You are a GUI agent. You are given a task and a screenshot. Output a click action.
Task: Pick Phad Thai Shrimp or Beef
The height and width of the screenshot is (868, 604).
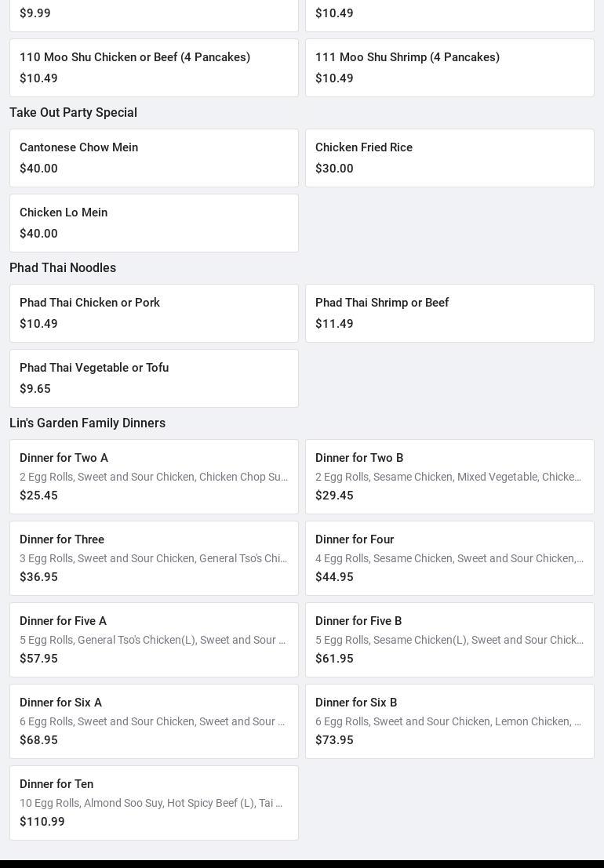click(449, 313)
